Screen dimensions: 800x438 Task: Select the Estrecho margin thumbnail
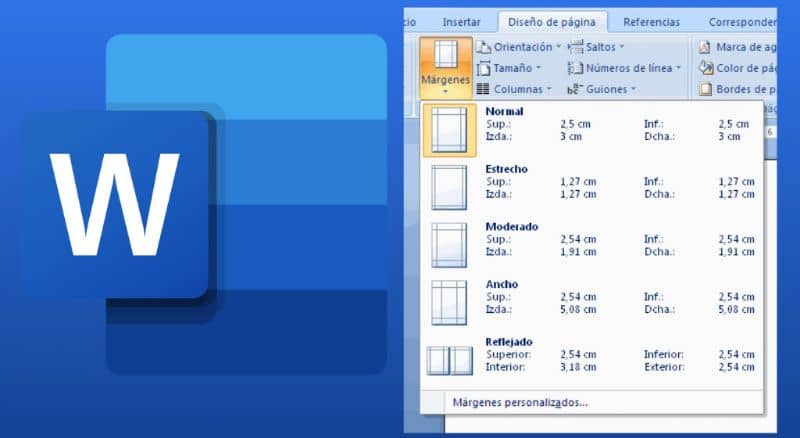449,187
